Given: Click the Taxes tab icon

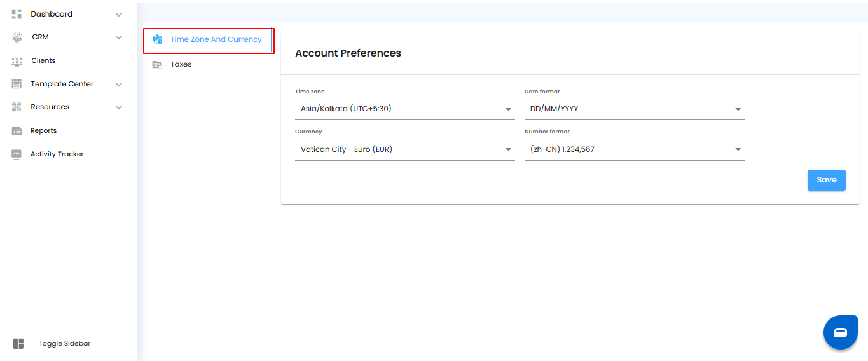Looking at the screenshot, I should point(157,64).
